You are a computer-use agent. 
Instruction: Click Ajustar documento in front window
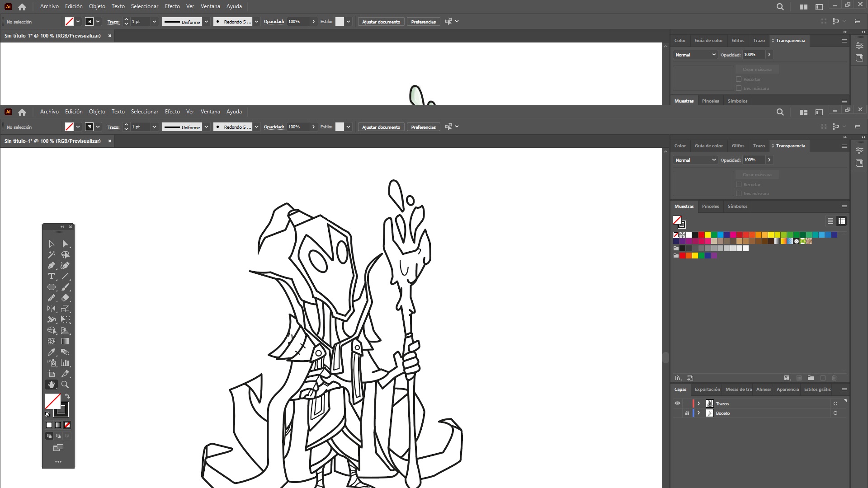pyautogui.click(x=381, y=127)
